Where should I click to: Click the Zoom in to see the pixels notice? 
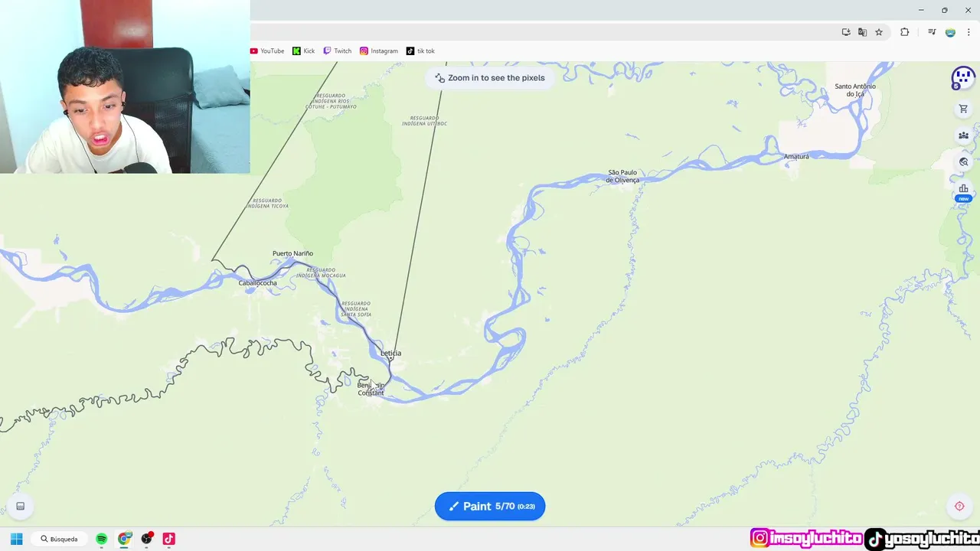coord(490,78)
